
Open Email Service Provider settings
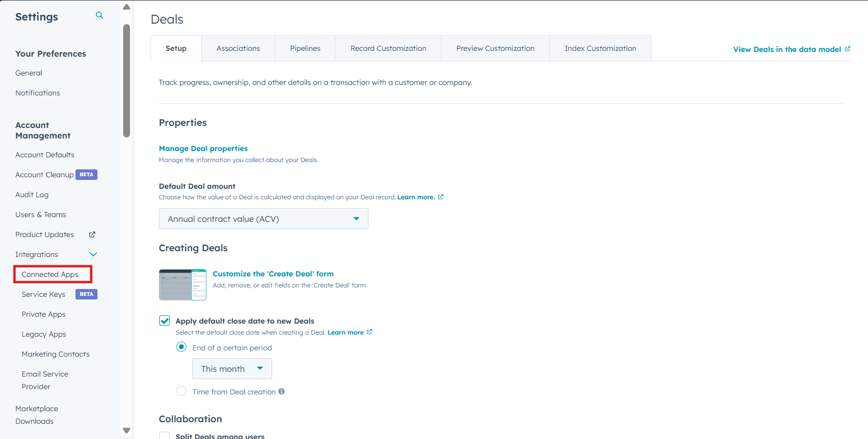(45, 380)
